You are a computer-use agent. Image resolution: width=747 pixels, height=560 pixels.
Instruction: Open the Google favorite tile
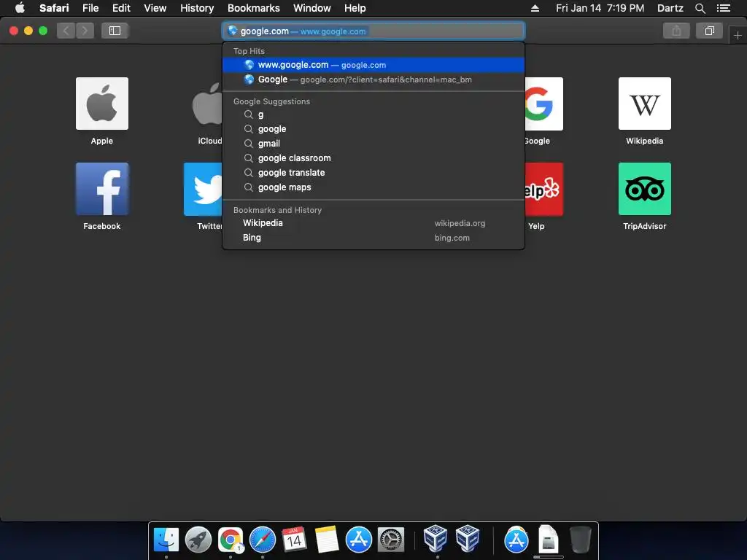coord(543,104)
